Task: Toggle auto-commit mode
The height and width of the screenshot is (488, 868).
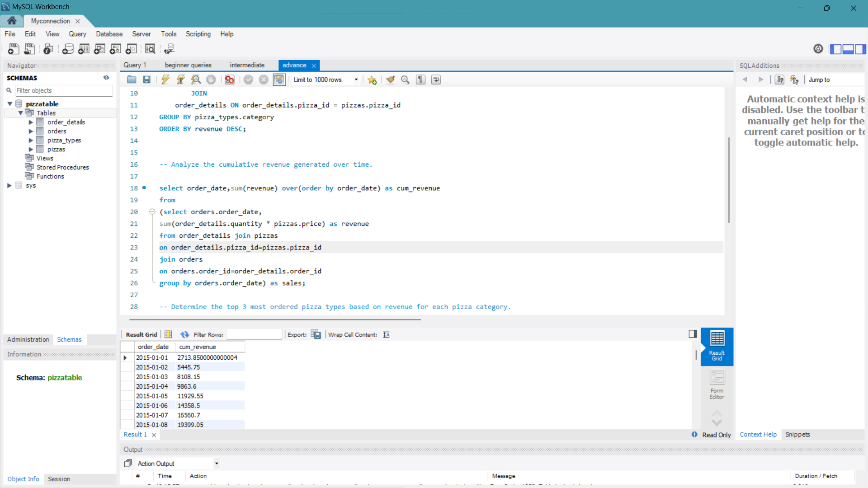Action: tap(279, 80)
